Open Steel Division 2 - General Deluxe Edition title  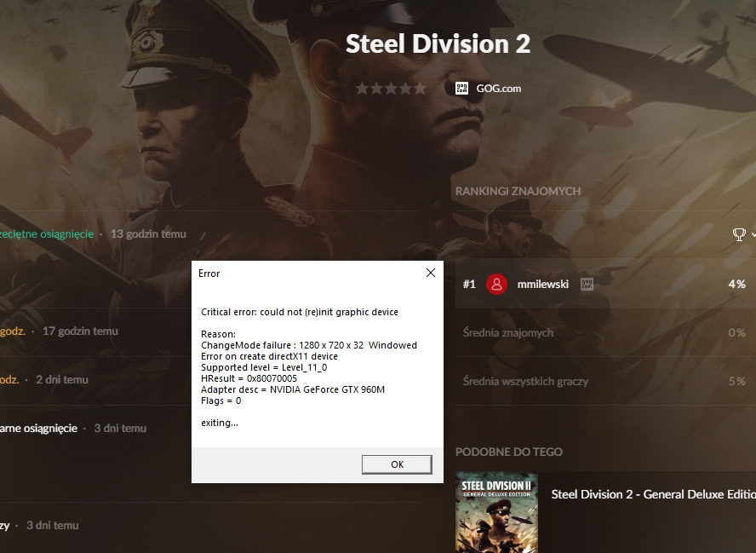click(x=653, y=494)
